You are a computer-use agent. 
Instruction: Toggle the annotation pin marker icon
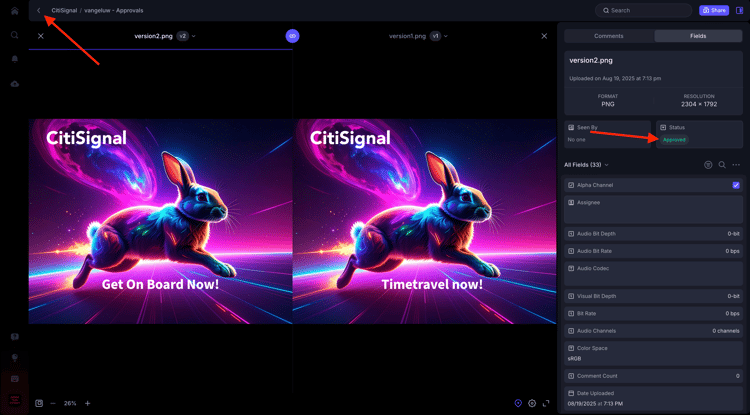tap(518, 403)
